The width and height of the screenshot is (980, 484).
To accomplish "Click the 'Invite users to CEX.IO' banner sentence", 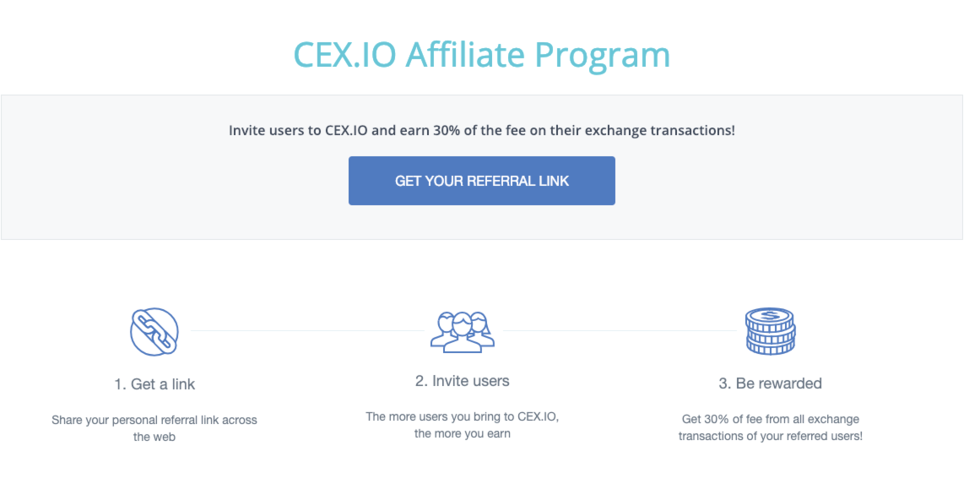I will pyautogui.click(x=481, y=131).
